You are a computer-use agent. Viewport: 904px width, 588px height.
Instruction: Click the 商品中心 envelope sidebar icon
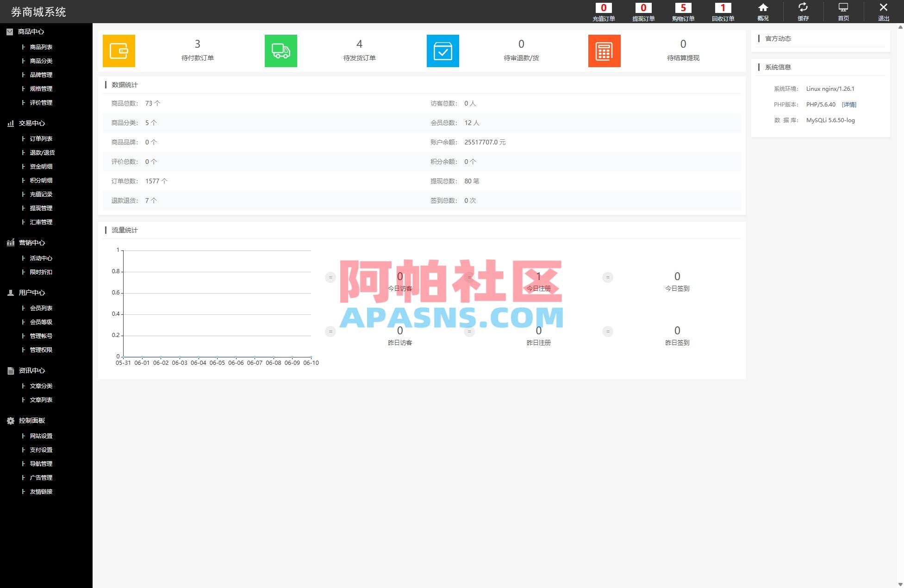tap(10, 31)
